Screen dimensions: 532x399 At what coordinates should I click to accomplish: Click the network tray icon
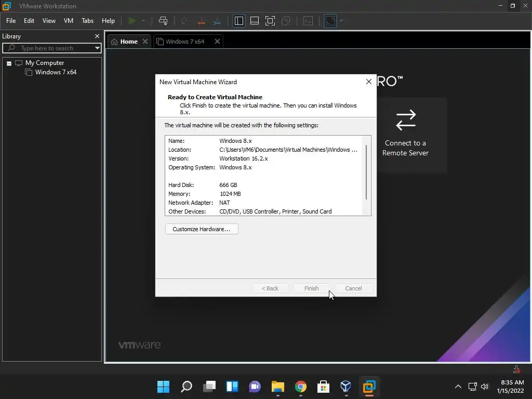click(473, 387)
